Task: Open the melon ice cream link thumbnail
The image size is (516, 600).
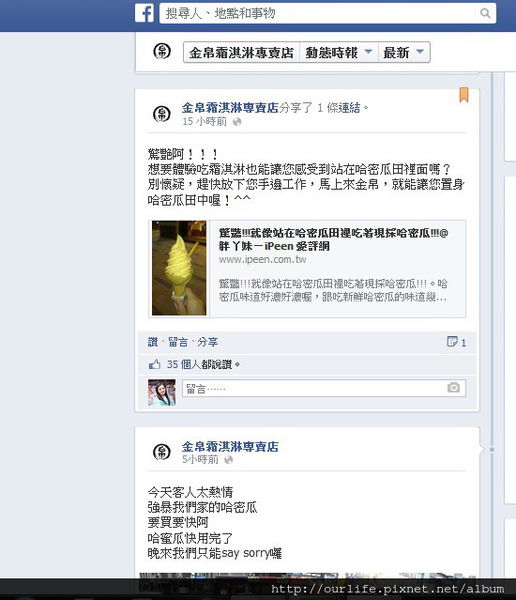Action: coord(179,268)
